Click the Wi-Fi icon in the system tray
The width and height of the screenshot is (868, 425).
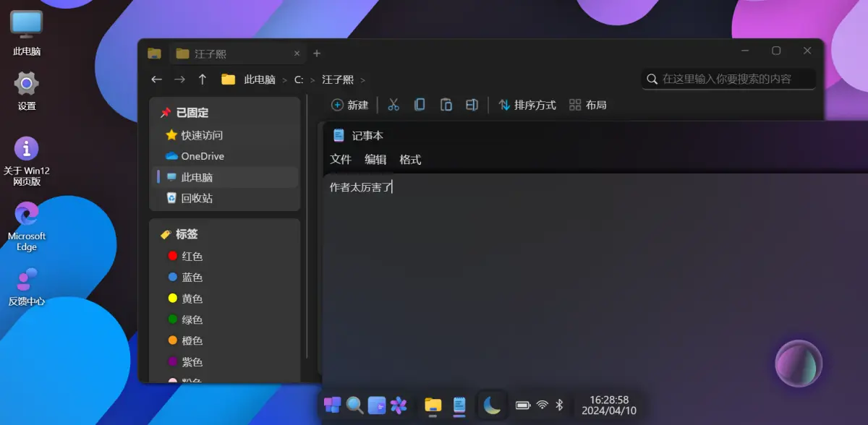[542, 405]
